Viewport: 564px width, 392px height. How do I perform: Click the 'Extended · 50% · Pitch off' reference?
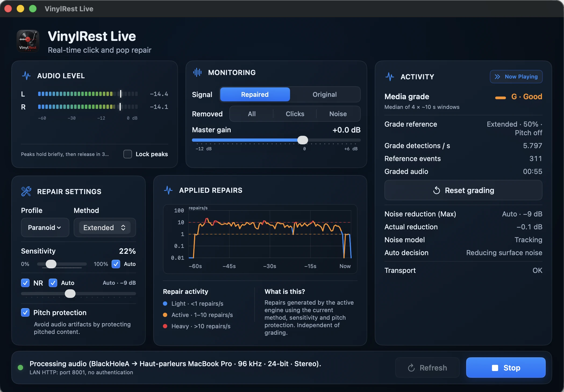(x=514, y=129)
